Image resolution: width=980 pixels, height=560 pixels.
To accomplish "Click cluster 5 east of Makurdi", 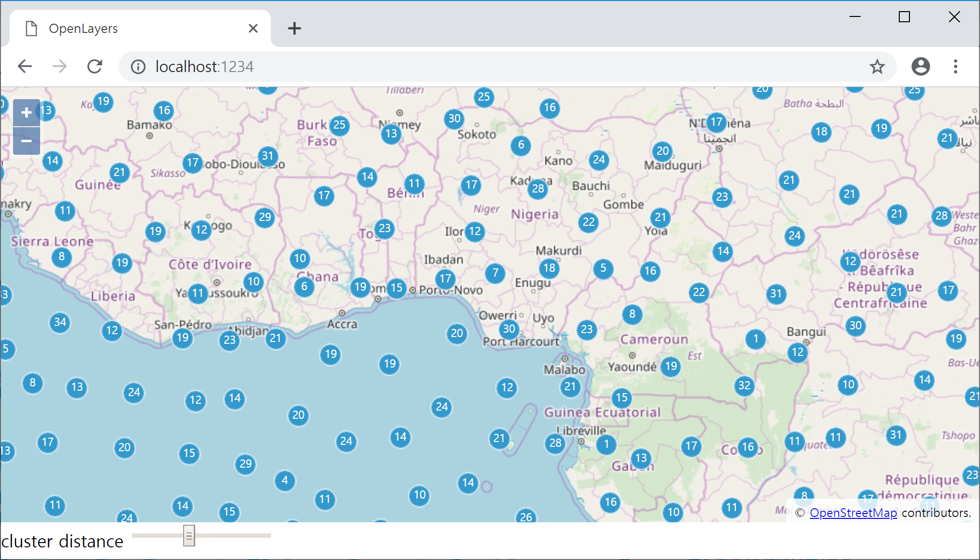I will (603, 268).
